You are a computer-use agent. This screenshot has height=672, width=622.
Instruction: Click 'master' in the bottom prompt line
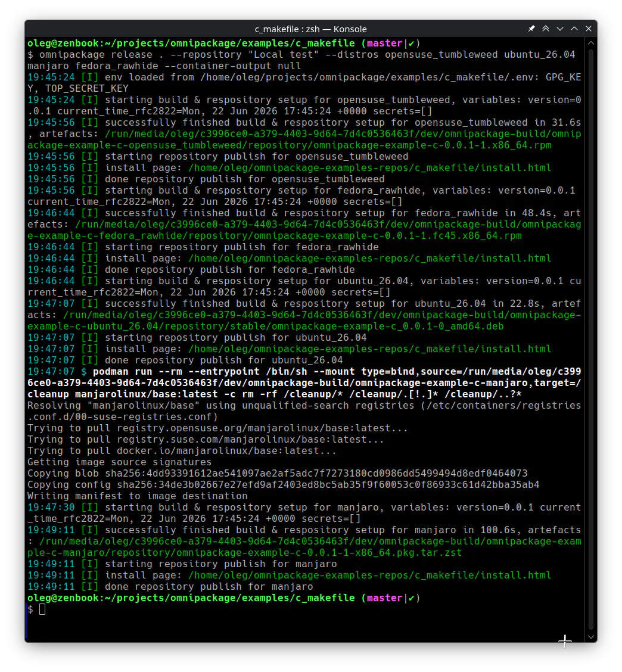(384, 598)
